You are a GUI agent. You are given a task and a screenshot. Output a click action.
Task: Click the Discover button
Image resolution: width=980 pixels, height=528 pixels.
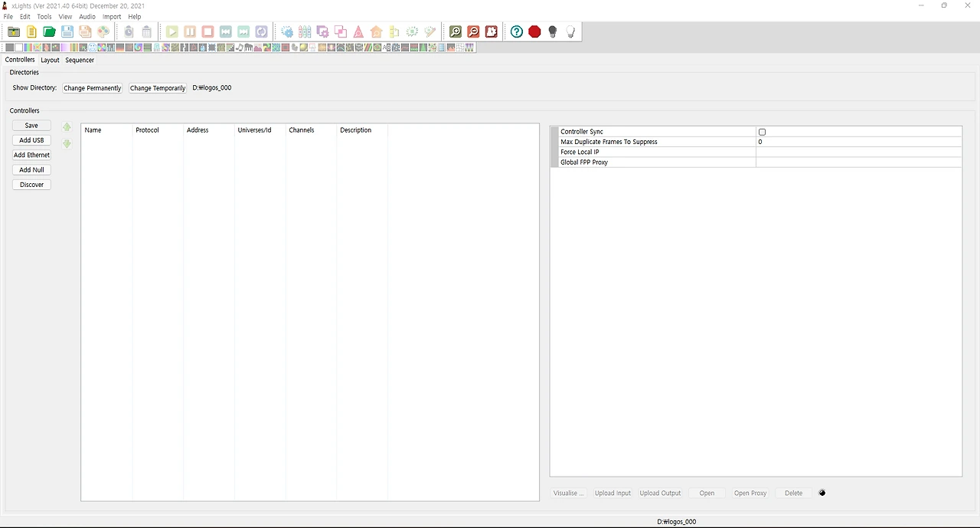click(31, 185)
